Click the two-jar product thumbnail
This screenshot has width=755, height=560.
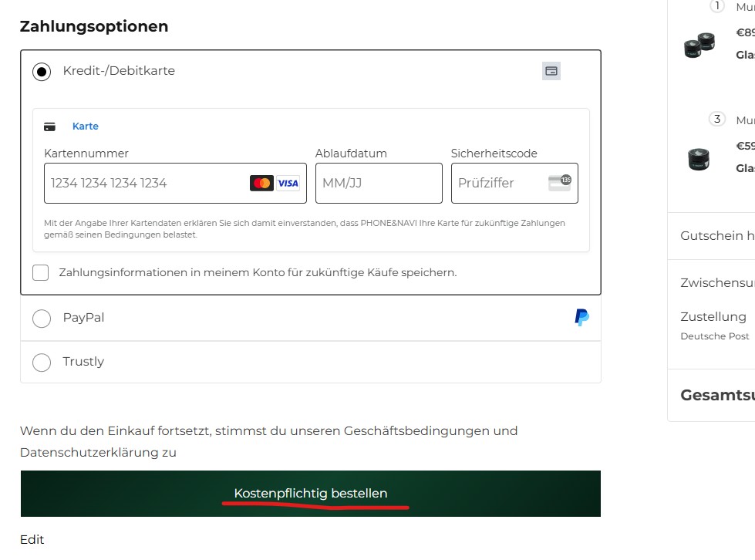pyautogui.click(x=701, y=46)
